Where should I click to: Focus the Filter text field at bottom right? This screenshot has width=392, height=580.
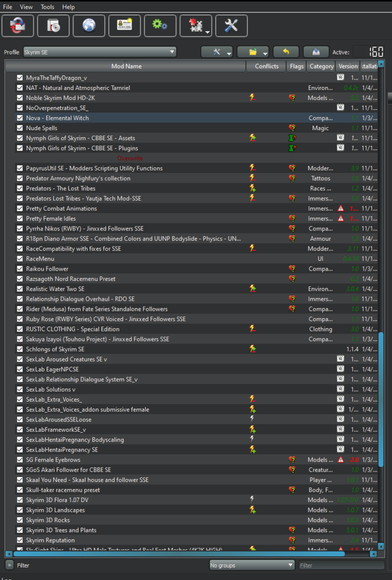tap(342, 565)
